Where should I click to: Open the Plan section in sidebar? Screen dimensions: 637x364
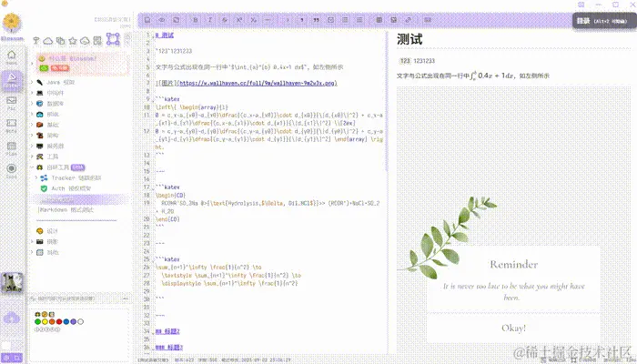point(11,148)
